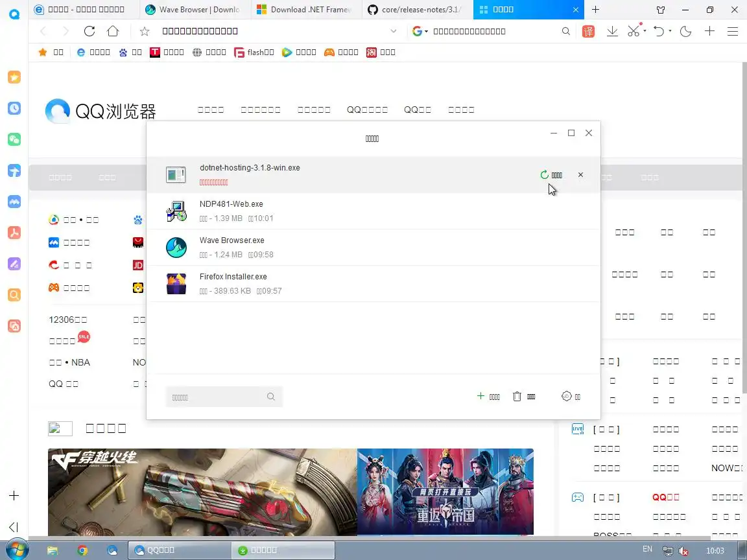Open the empire game banner with characters
Screen dimensions: 747x560
tap(445, 492)
